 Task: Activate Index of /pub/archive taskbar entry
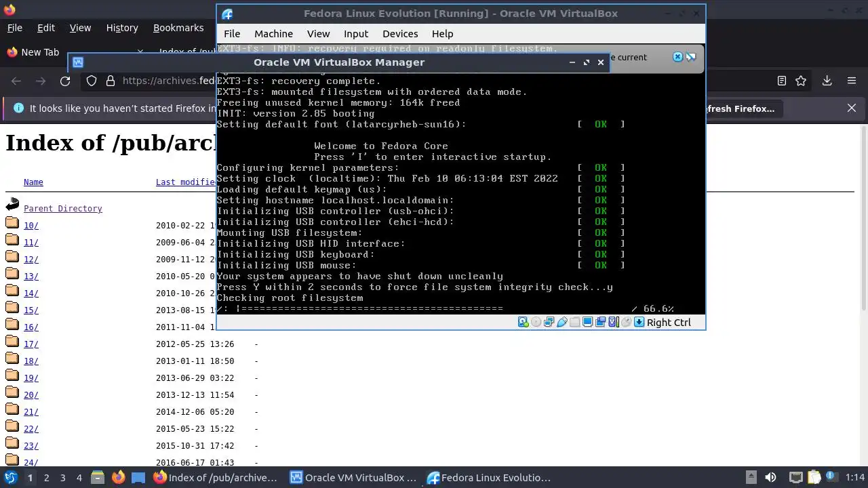[x=216, y=477]
